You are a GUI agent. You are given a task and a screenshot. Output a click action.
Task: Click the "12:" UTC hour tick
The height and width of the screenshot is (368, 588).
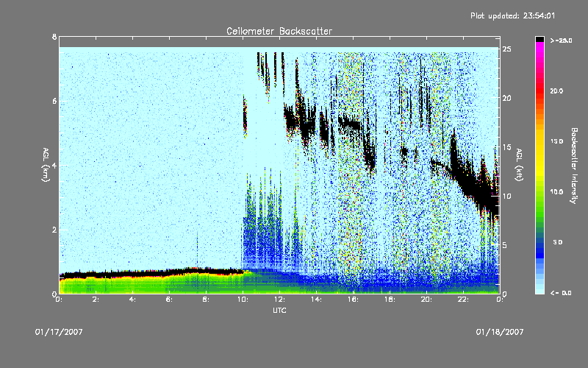pos(279,300)
